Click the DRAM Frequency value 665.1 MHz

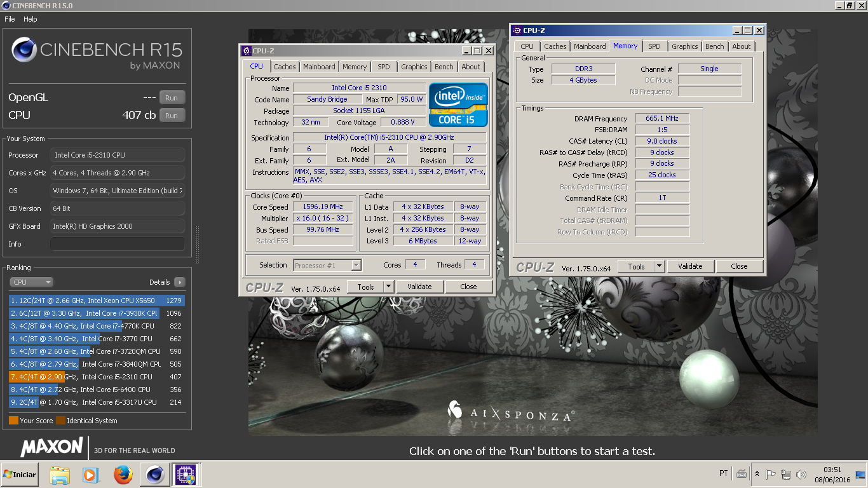[662, 119]
